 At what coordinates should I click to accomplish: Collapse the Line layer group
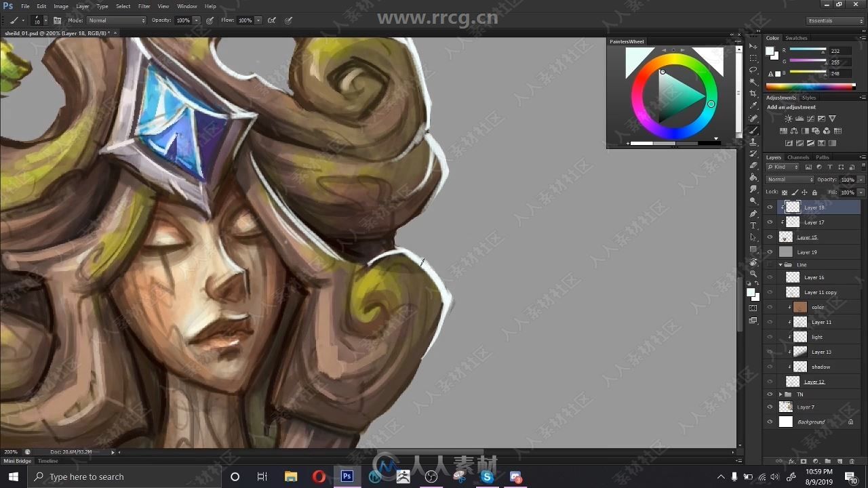point(781,264)
